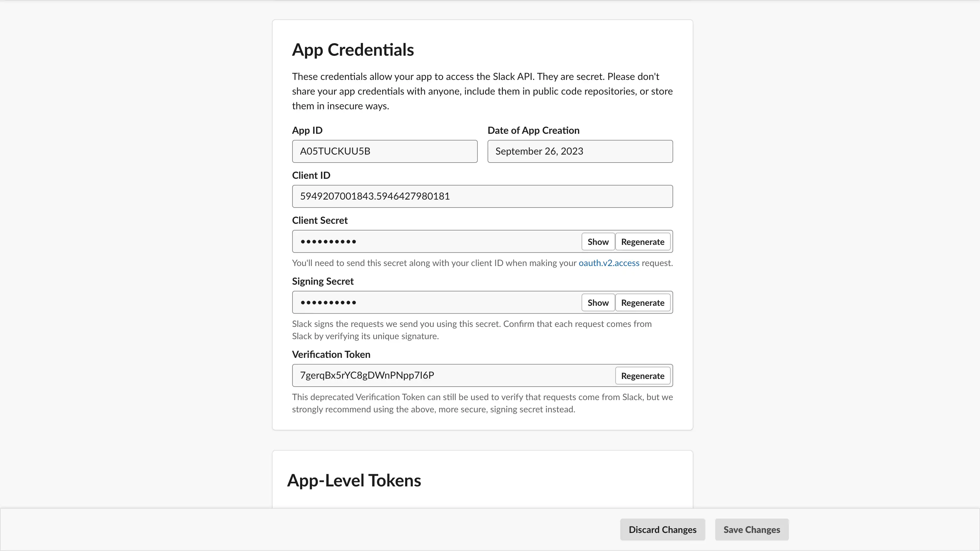This screenshot has height=551, width=980.
Task: Click the 'This deprecated Verification Token' note
Action: click(x=482, y=403)
